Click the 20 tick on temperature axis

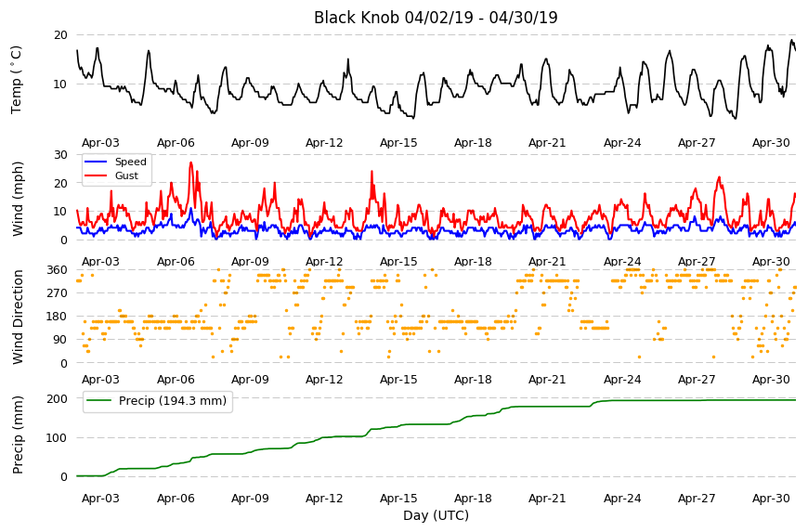[60, 35]
